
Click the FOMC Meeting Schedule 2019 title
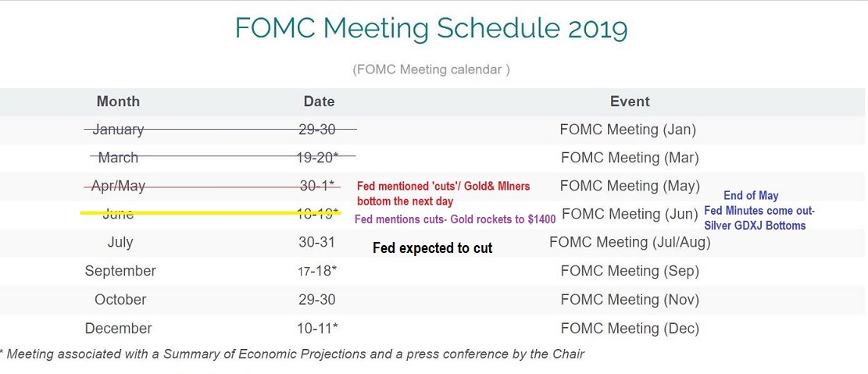[x=430, y=29]
